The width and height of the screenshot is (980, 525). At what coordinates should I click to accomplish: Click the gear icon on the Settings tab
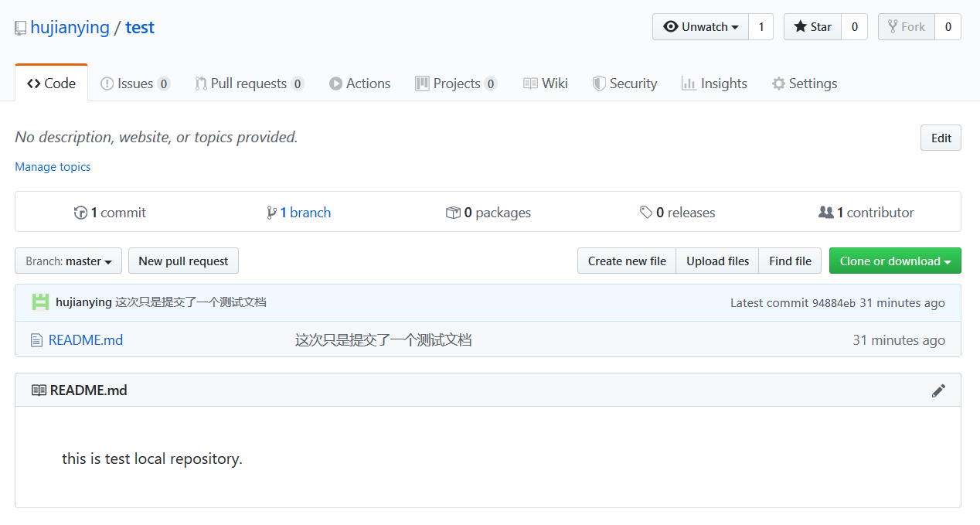tap(778, 84)
